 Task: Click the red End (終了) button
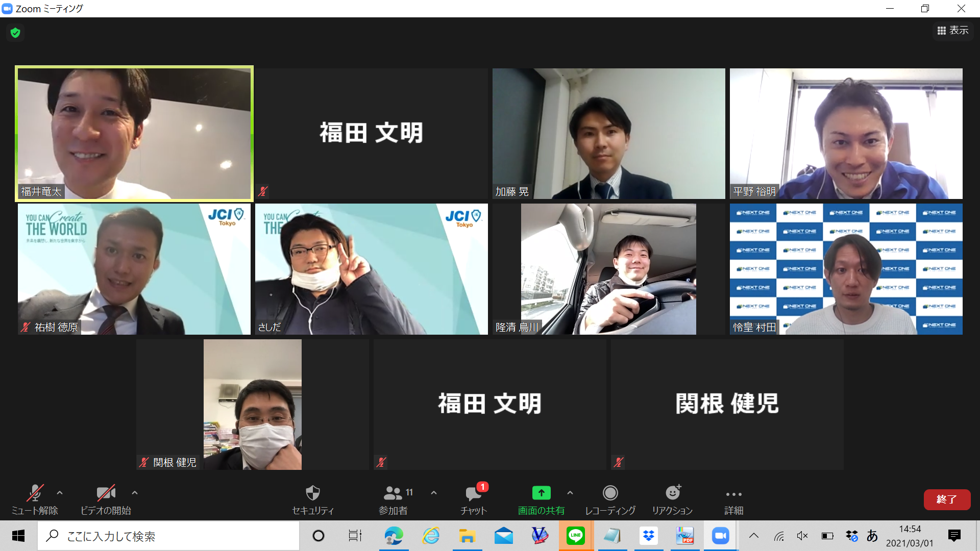[x=946, y=499]
